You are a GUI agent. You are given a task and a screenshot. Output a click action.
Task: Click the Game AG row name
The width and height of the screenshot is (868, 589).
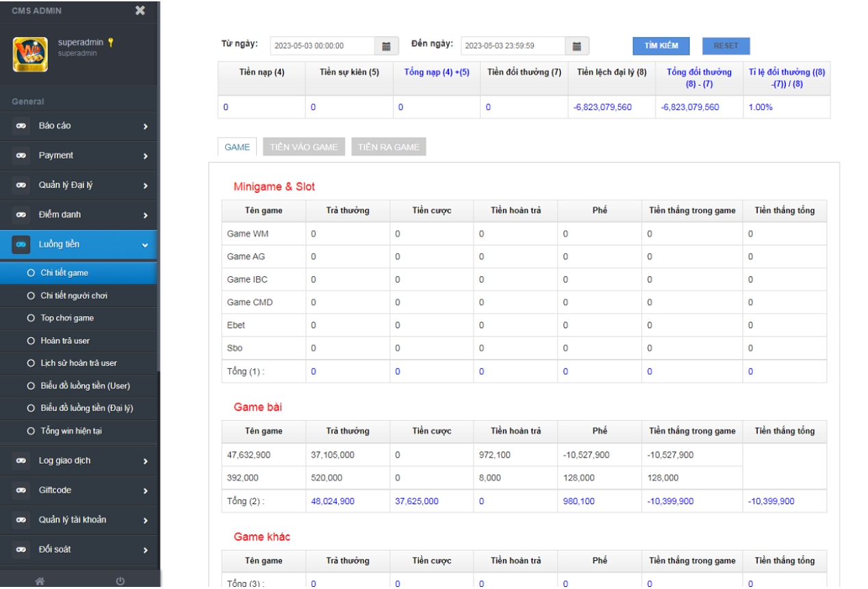pyautogui.click(x=246, y=257)
